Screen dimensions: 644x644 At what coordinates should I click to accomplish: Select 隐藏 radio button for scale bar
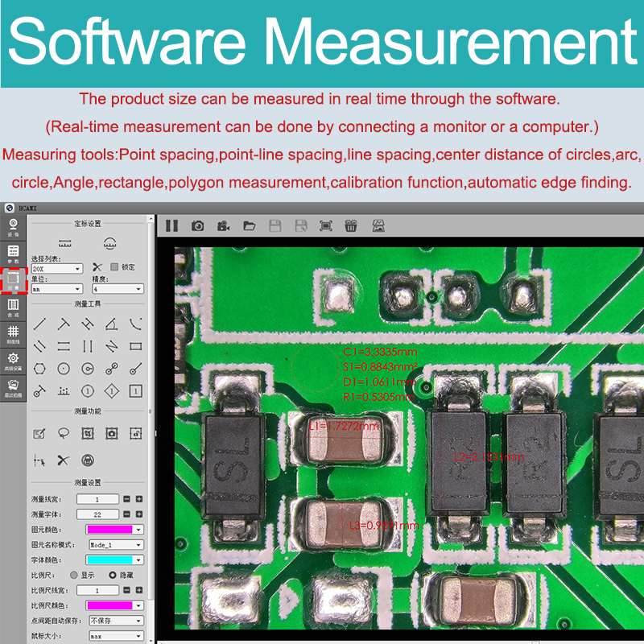tap(113, 576)
